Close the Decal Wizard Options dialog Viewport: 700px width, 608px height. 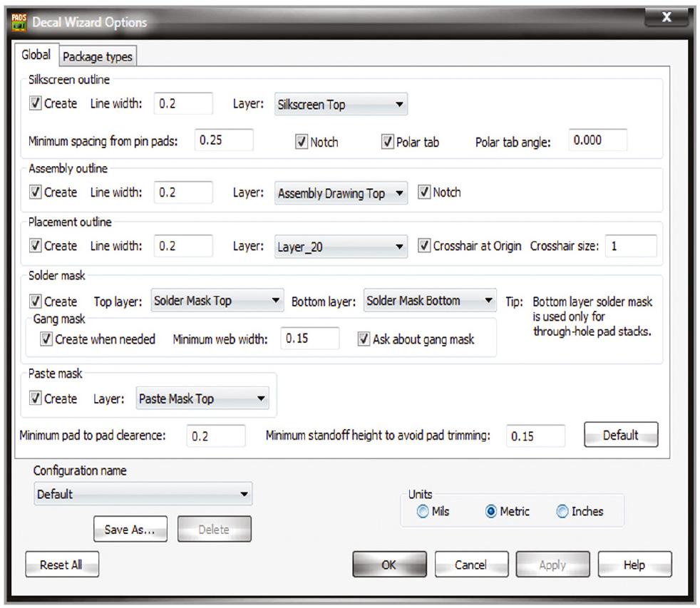point(666,18)
